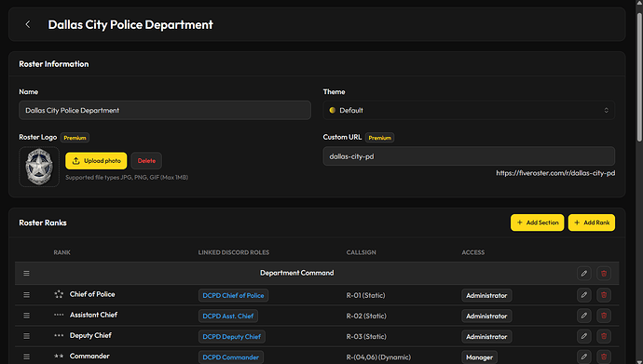This screenshot has width=643, height=364.
Task: Click the Assistant Chief Administrator badge
Action: click(486, 316)
